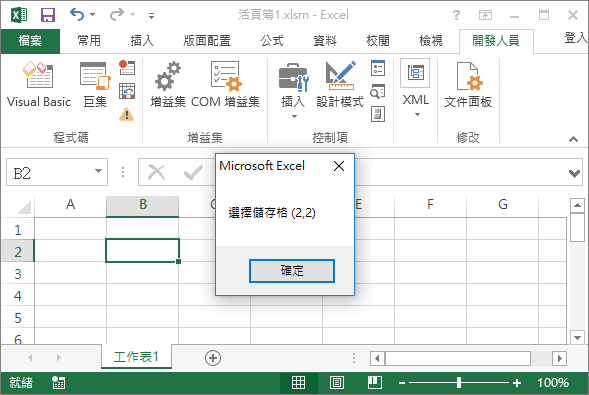The height and width of the screenshot is (395, 589).
Task: Toggle Design Mode (設計模式)
Action: [x=340, y=84]
